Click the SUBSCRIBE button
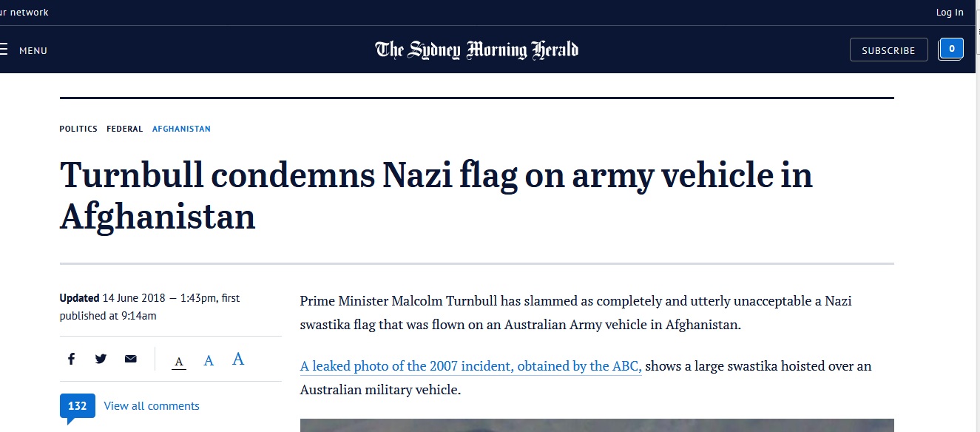This screenshot has width=980, height=432. click(888, 50)
